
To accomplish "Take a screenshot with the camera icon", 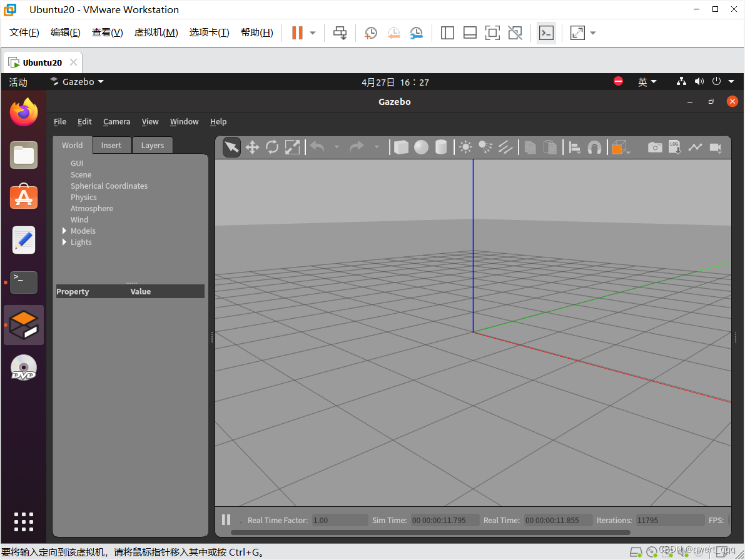I will click(x=655, y=147).
